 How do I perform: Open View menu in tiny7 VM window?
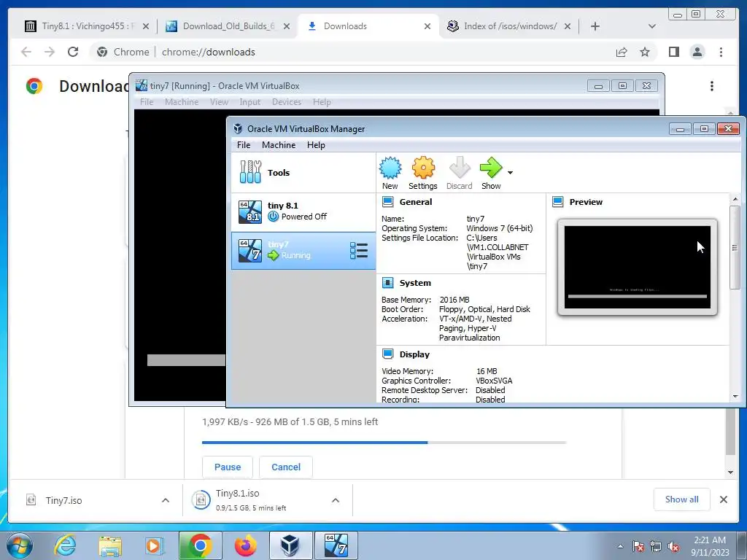[x=219, y=102]
